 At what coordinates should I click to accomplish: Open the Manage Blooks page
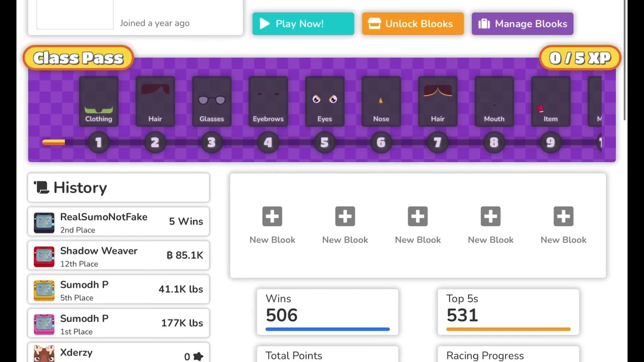pos(522,24)
